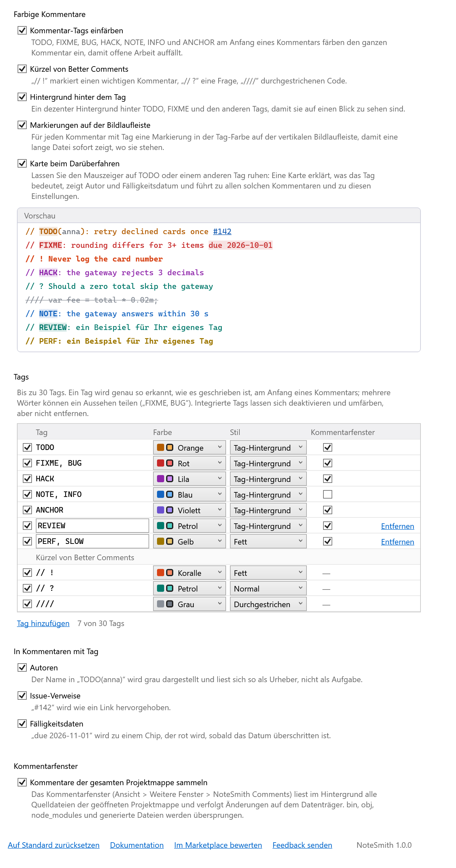This screenshot has width=456, height=868.
Task: Click the Petrol color swatch in REVIEW row
Action: [x=161, y=526]
